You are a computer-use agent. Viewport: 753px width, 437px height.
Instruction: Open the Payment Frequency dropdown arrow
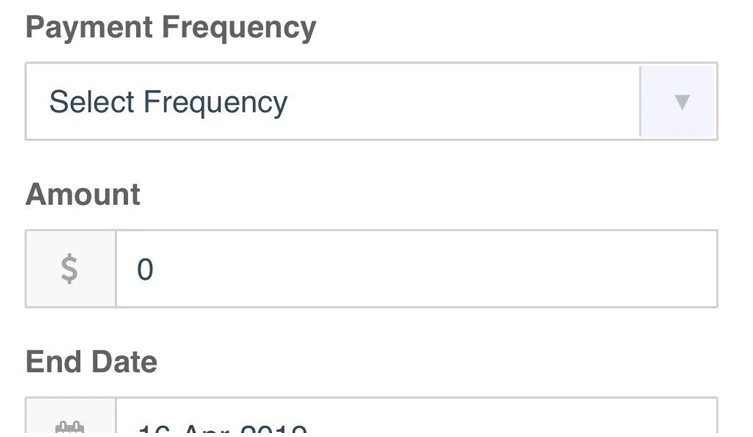click(x=680, y=102)
